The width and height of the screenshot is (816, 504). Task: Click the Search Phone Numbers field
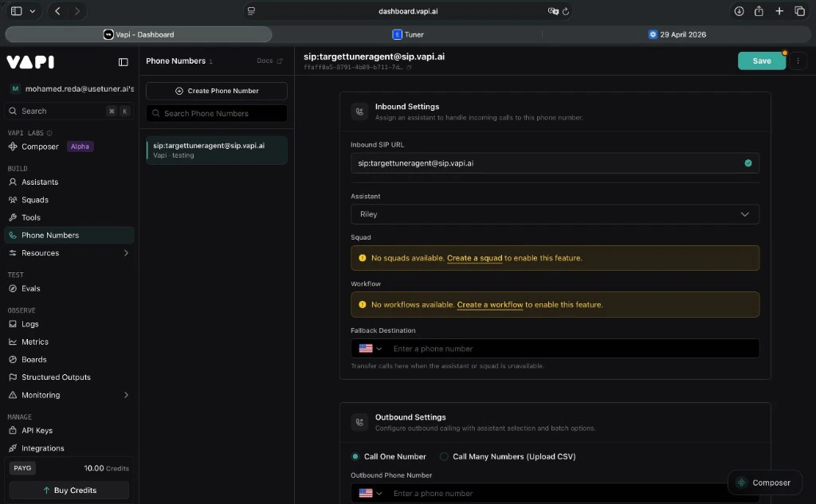pyautogui.click(x=217, y=113)
